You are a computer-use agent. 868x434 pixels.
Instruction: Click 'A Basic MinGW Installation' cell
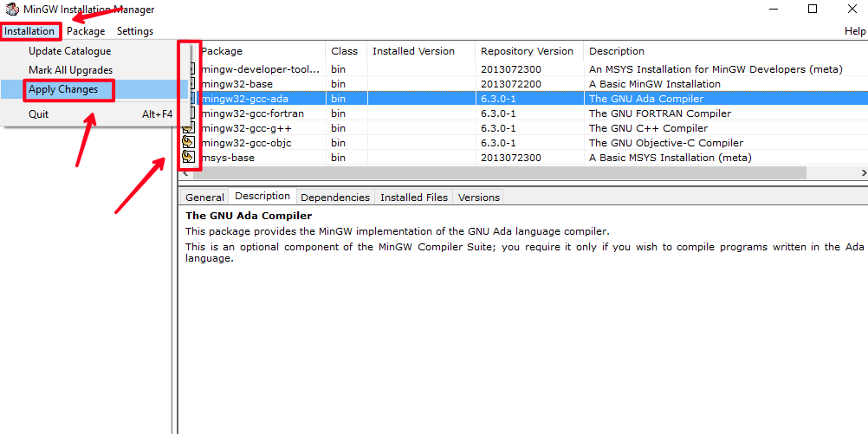pyautogui.click(x=655, y=84)
